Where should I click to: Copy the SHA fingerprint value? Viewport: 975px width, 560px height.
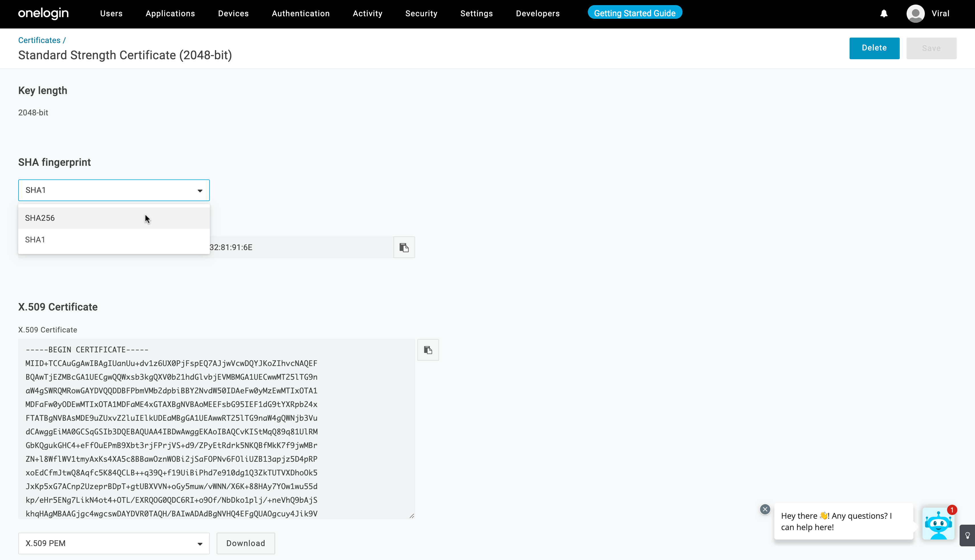point(404,247)
